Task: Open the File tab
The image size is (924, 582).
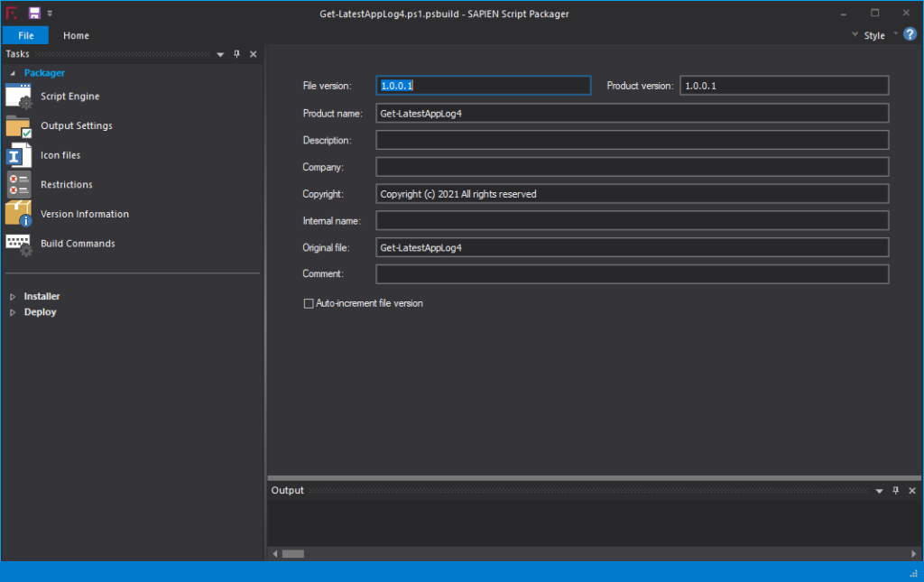Action: coord(25,35)
